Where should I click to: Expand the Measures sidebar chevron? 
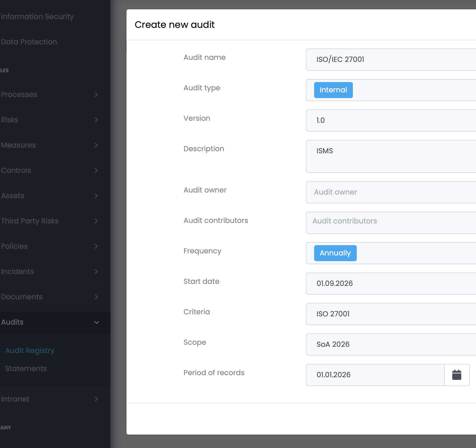point(96,145)
